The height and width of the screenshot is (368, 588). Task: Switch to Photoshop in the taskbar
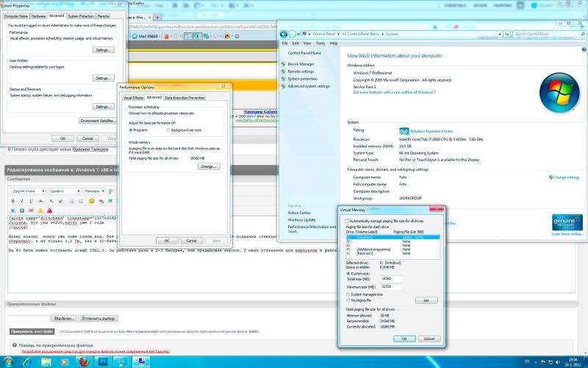coord(103,362)
